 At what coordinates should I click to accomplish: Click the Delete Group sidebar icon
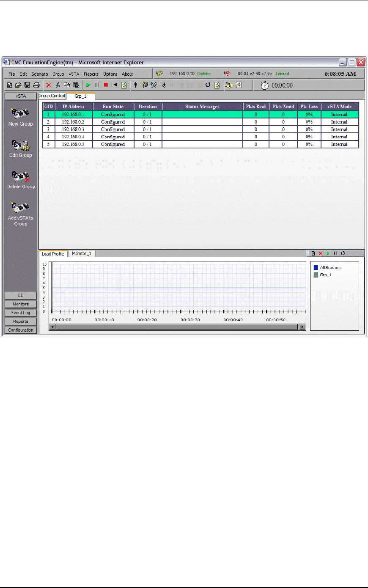20,176
